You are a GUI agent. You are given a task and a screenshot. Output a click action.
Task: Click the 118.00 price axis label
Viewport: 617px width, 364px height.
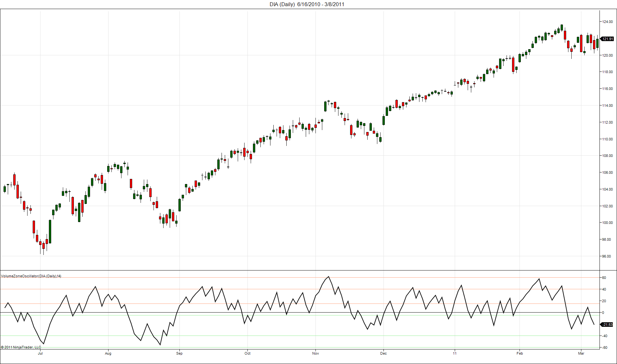tap(607, 72)
